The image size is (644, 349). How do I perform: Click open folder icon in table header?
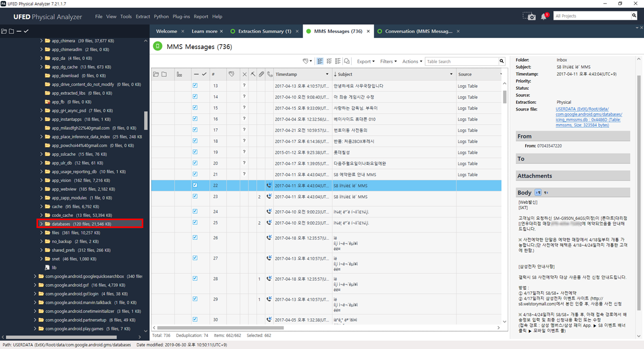click(x=156, y=75)
